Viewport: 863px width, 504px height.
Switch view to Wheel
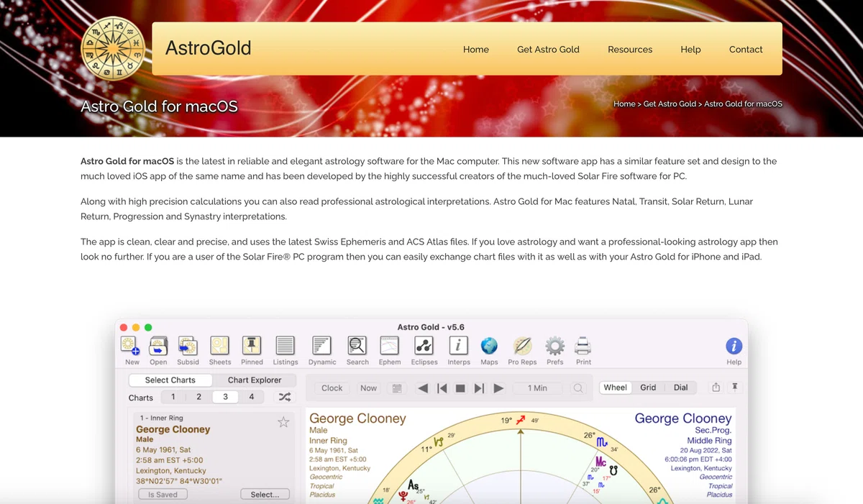[x=615, y=388]
